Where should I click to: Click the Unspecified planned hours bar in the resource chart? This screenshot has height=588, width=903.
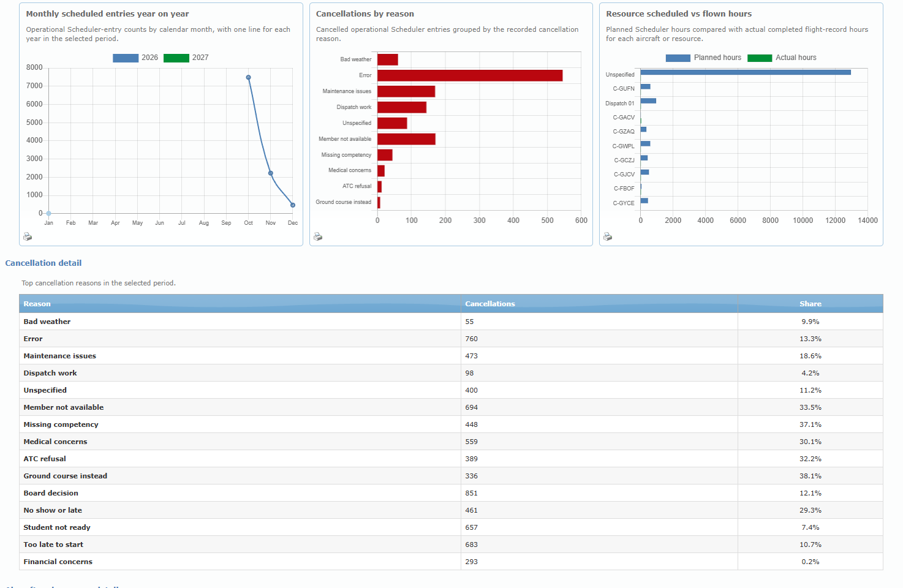[x=746, y=72]
